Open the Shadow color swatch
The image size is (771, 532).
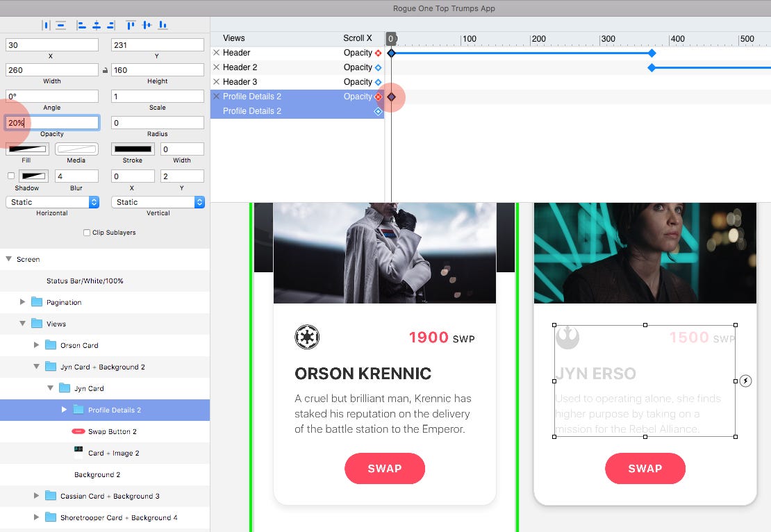(x=34, y=176)
